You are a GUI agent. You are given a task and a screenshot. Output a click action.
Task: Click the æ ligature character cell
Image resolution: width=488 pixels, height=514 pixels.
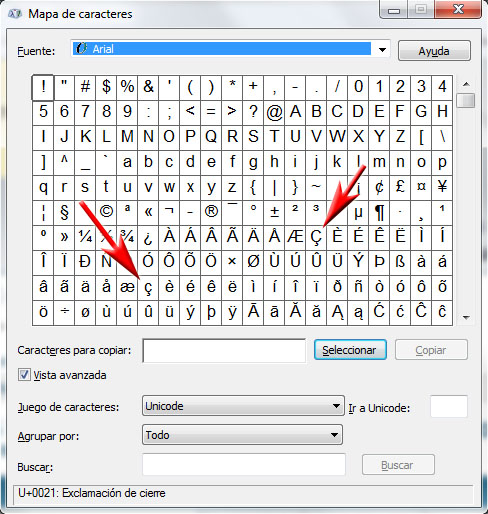click(x=127, y=287)
